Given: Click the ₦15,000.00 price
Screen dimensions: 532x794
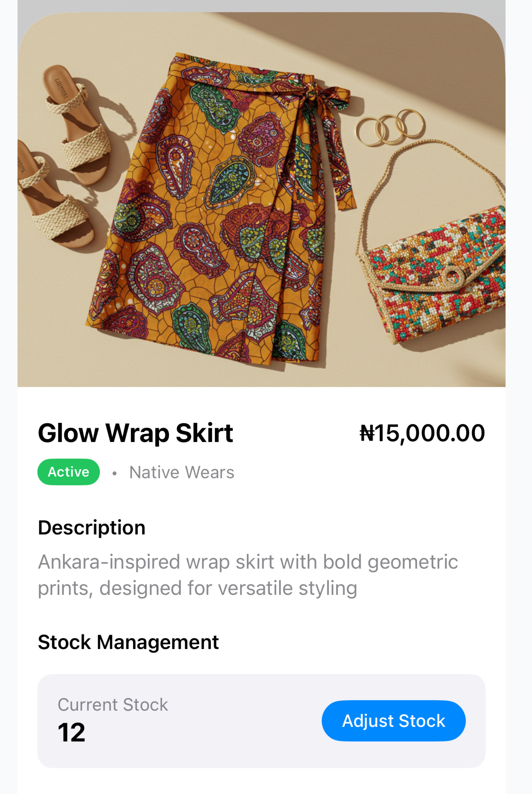Looking at the screenshot, I should [422, 433].
